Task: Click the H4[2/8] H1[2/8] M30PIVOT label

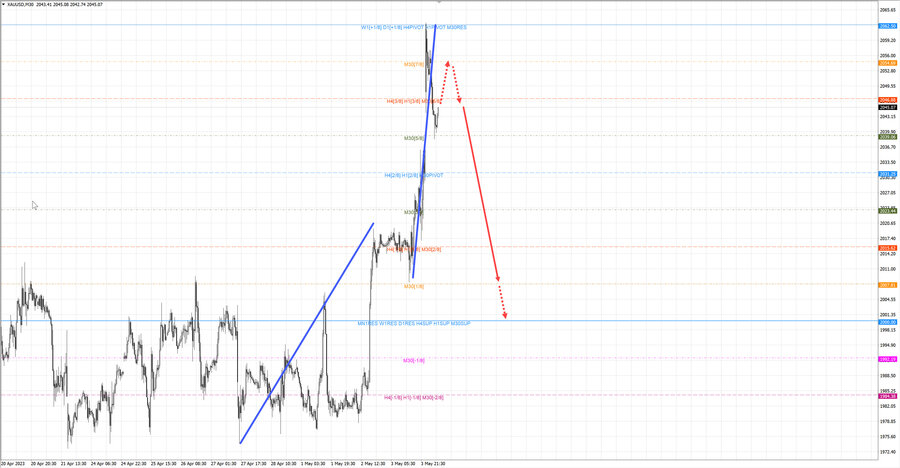Action: pos(414,176)
